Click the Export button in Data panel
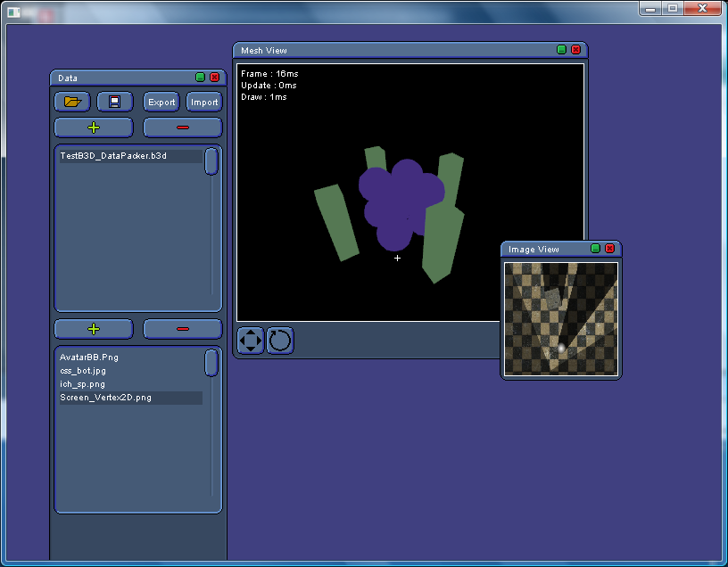Viewport: 728px width, 567px height. [x=161, y=102]
